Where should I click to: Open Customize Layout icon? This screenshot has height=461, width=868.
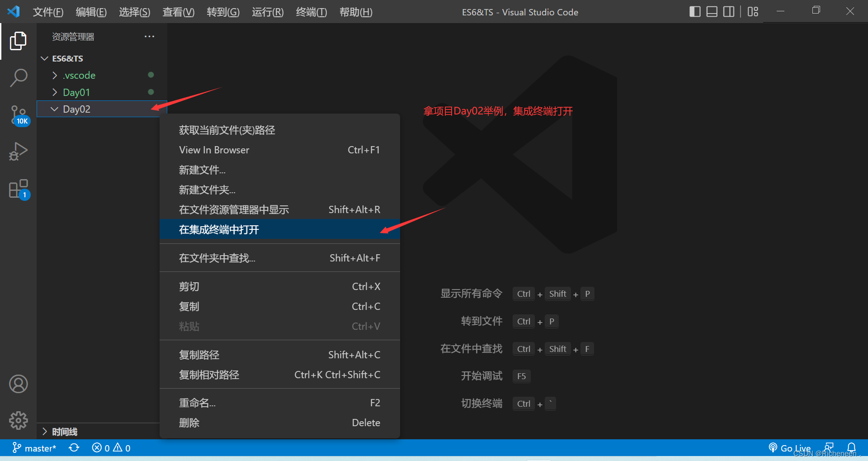pyautogui.click(x=753, y=11)
